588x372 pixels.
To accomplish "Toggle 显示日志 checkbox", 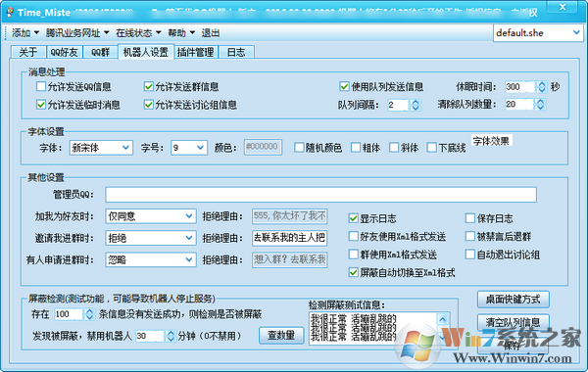I will [x=353, y=218].
